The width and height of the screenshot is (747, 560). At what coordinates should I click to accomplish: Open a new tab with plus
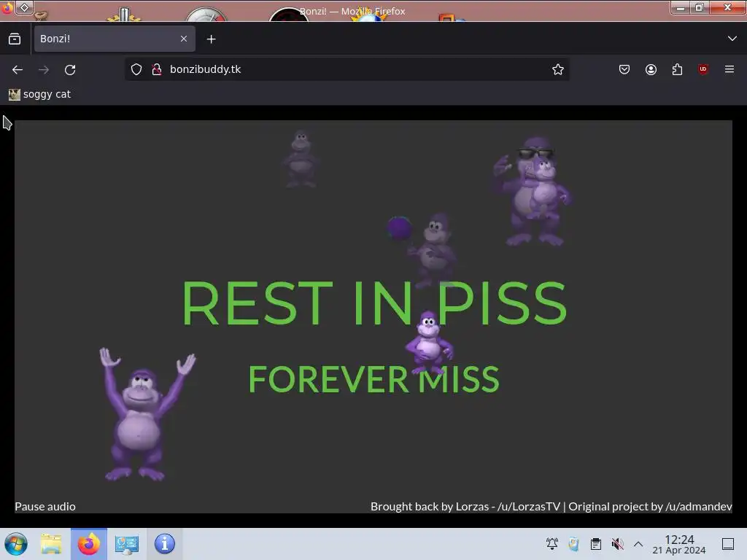point(211,39)
